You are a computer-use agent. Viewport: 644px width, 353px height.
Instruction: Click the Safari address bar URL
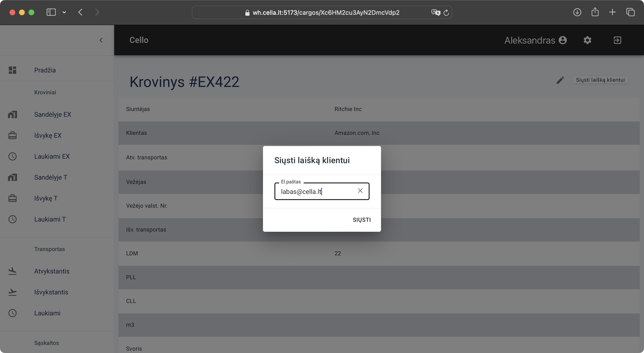pyautogui.click(x=326, y=13)
